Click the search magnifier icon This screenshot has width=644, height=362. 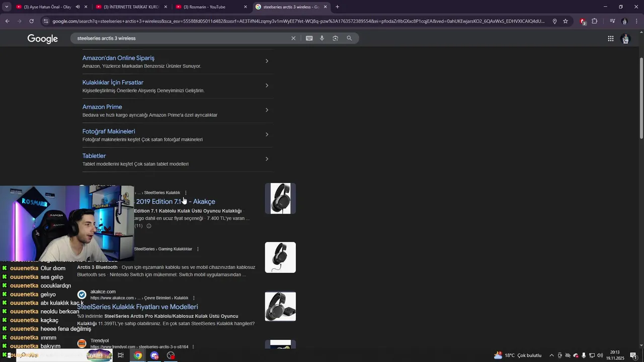pos(349,38)
